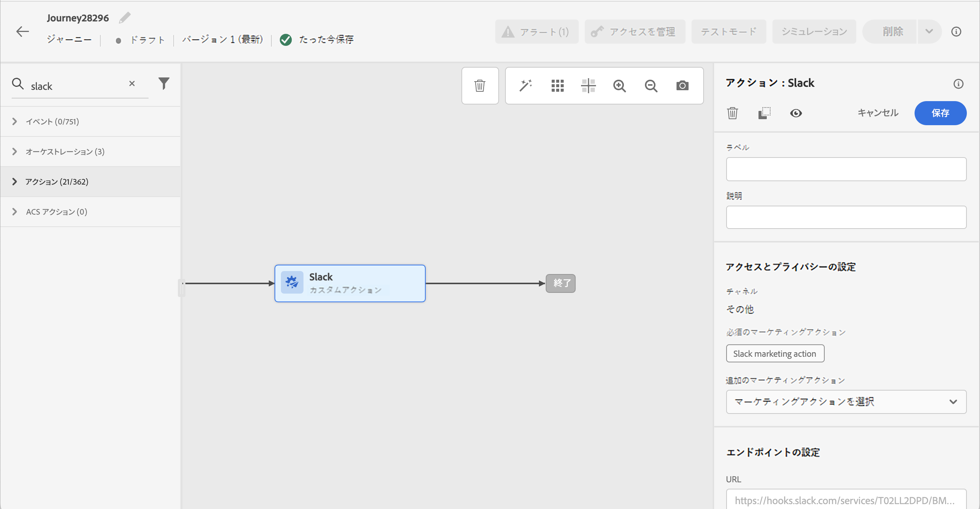Clear the slack search with the X
Image resolution: width=980 pixels, height=509 pixels.
coord(132,83)
